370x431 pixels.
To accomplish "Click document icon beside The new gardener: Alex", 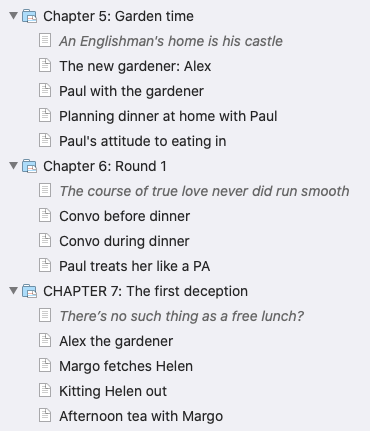I will [45, 66].
